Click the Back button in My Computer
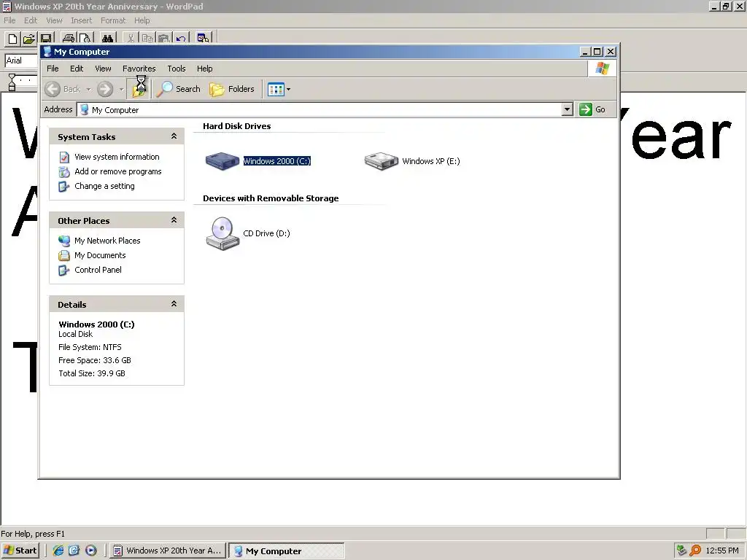This screenshot has height=560, width=747. click(x=63, y=89)
